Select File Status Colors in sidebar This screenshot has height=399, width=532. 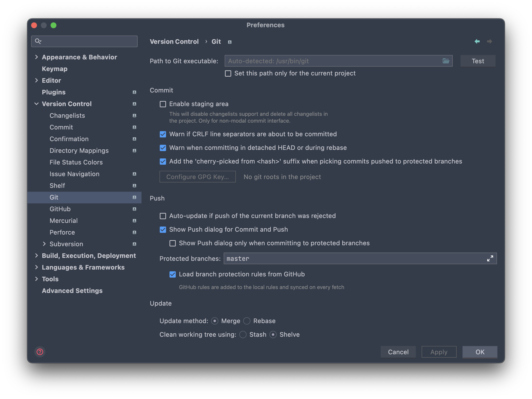click(76, 162)
